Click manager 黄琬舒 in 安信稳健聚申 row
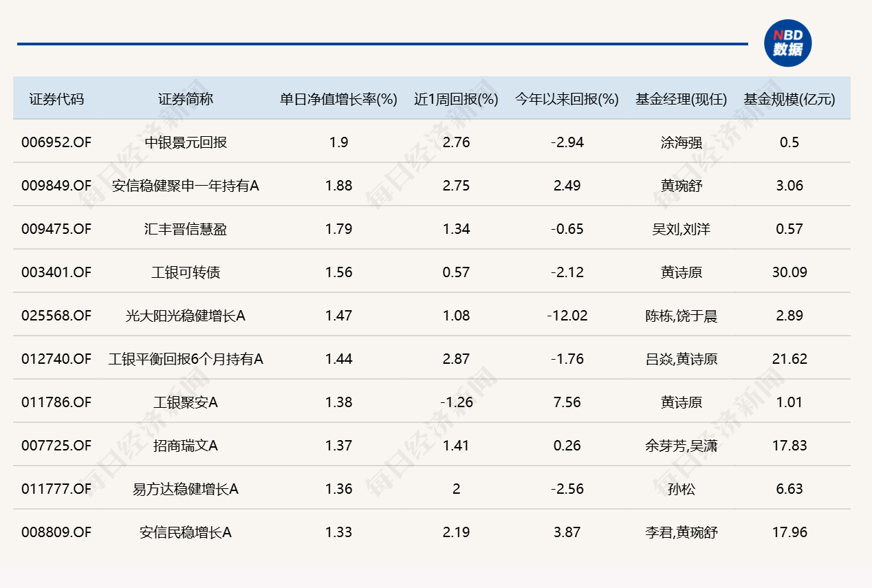Image resolution: width=872 pixels, height=588 pixels. pos(681,186)
